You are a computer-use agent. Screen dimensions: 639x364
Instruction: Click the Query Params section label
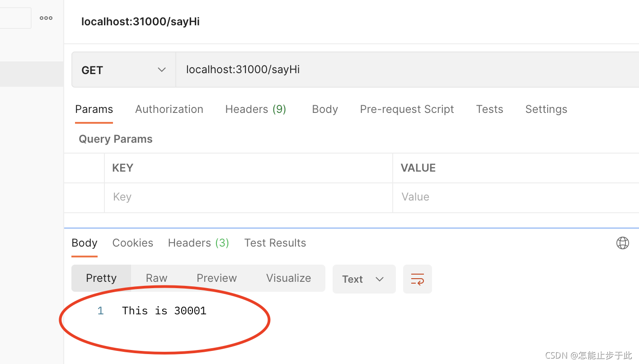(116, 139)
